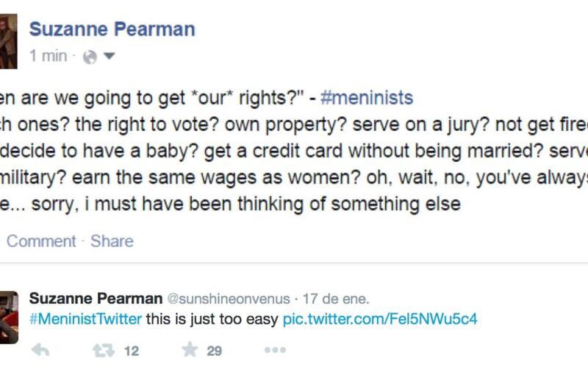This screenshot has width=588, height=370.
Task: Click the favorites count 29
Action: pyautogui.click(x=214, y=351)
